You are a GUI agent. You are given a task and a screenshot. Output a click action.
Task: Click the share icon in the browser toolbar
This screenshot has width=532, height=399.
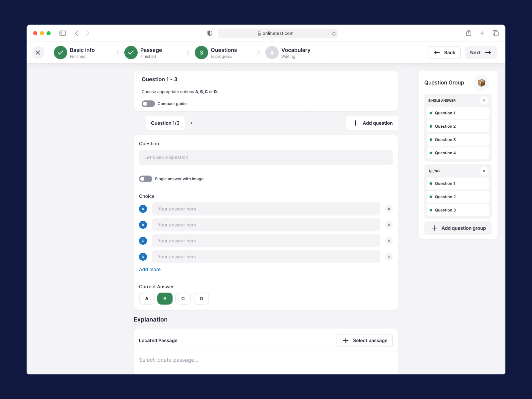point(468,33)
